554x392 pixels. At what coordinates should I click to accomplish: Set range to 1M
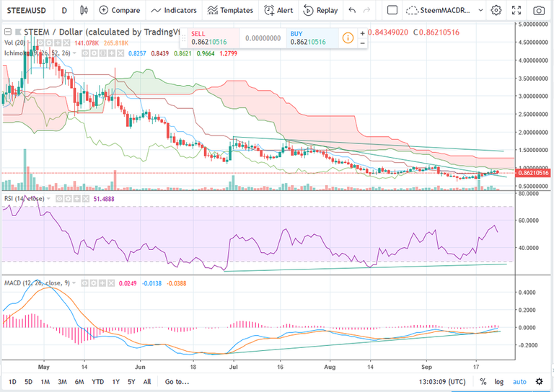click(x=45, y=382)
